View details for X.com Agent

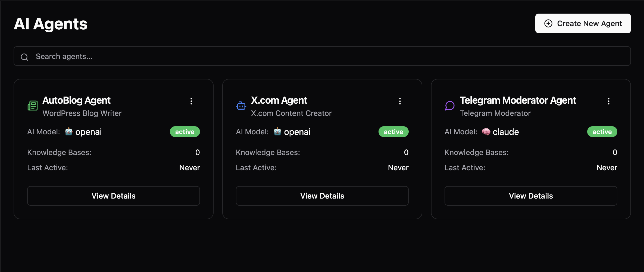point(322,196)
